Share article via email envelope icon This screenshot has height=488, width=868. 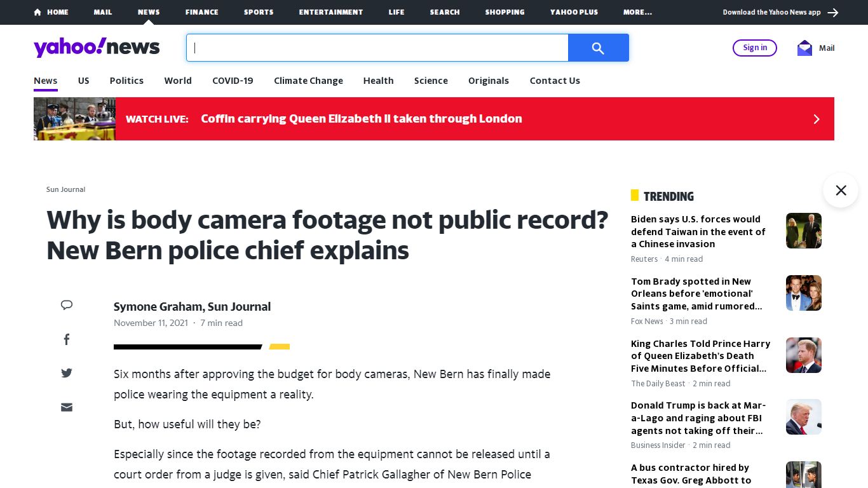(x=67, y=407)
